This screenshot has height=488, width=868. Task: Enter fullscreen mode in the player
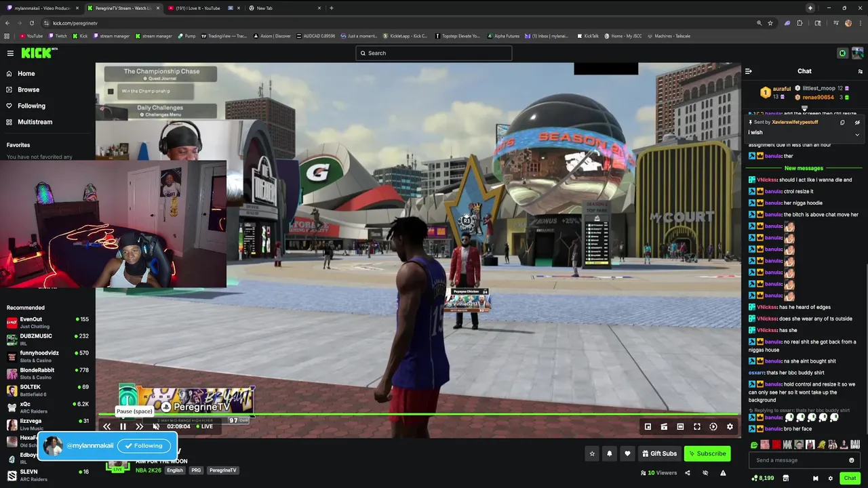point(696,426)
